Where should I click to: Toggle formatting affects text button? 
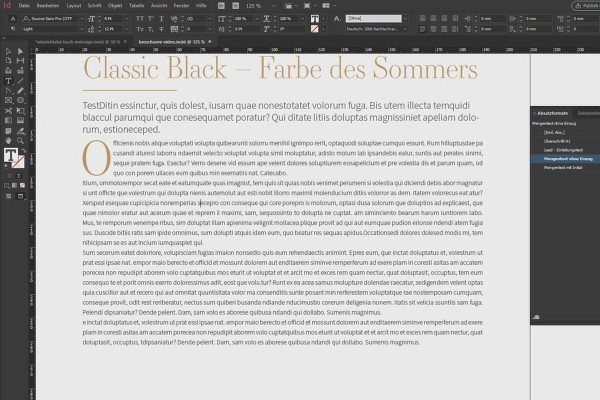tap(18, 176)
